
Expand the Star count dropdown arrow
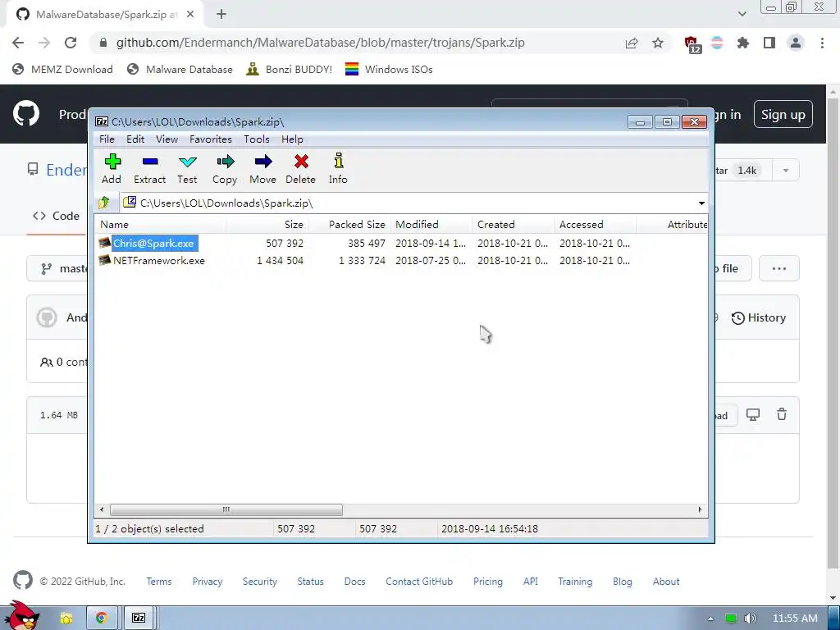tap(785, 171)
